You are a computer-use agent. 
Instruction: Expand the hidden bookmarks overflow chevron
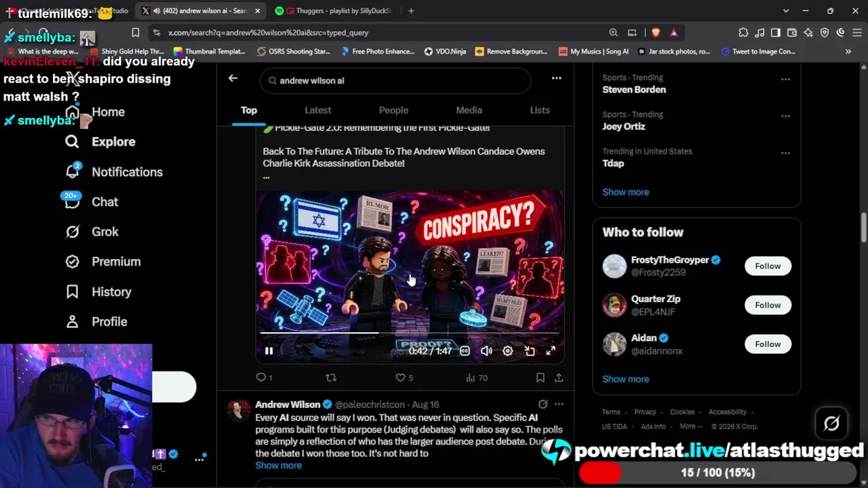[x=848, y=52]
